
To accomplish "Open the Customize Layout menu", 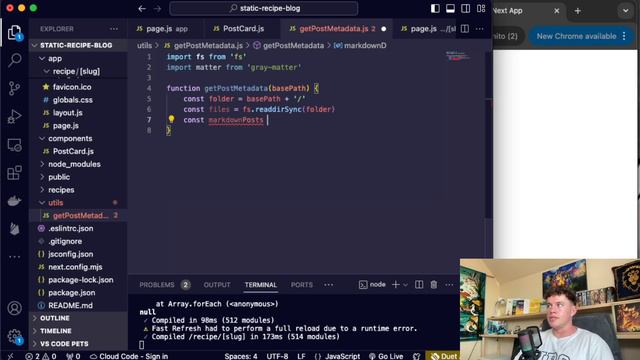I will coord(481,9).
